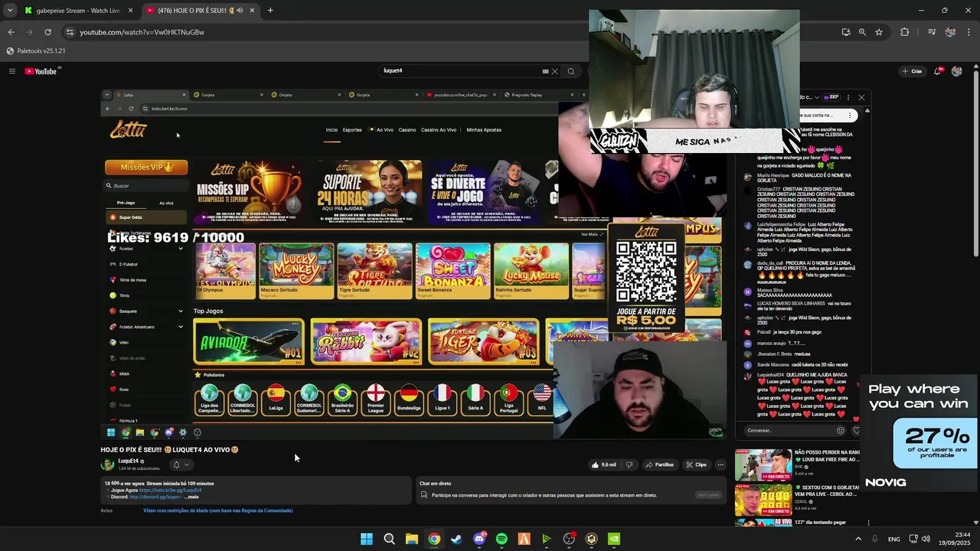Open File Explorer from taskbar
The width and height of the screenshot is (980, 551).
point(412,539)
